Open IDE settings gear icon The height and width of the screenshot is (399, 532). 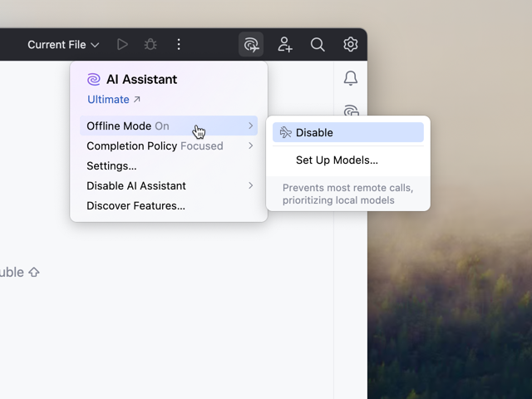(x=351, y=44)
